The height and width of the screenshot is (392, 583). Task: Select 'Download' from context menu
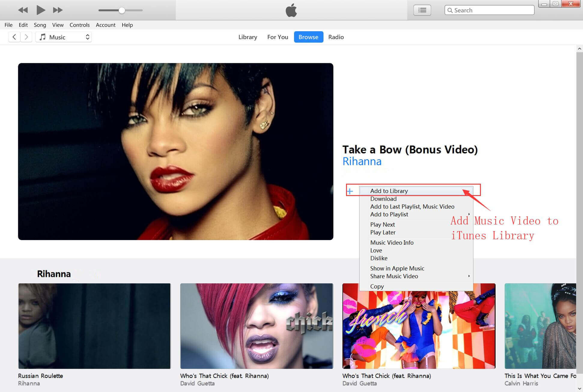(383, 199)
